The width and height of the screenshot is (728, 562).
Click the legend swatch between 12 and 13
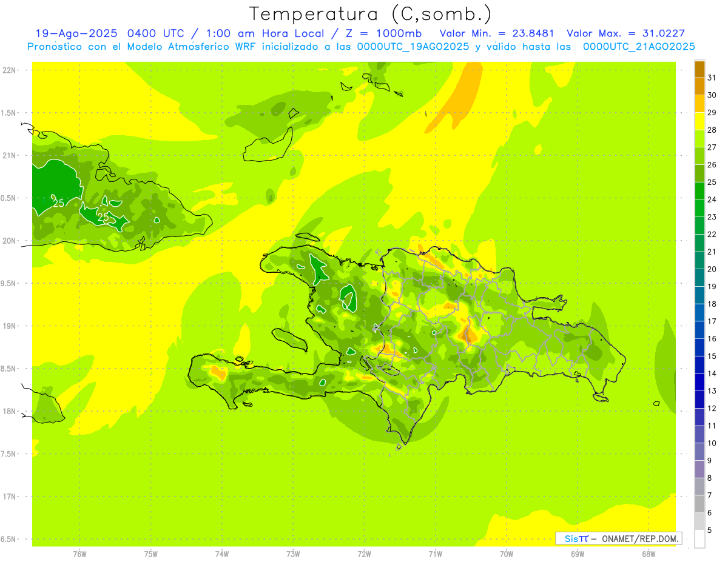coord(699,400)
